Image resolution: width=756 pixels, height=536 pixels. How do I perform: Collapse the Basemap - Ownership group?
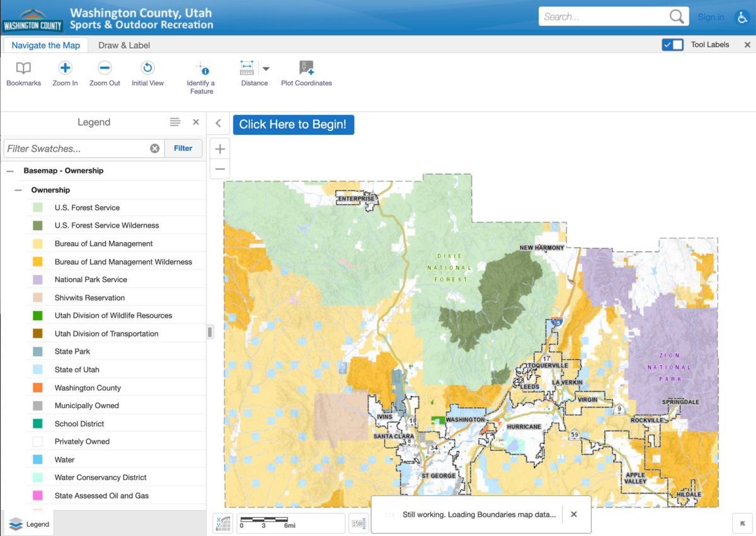coord(9,170)
